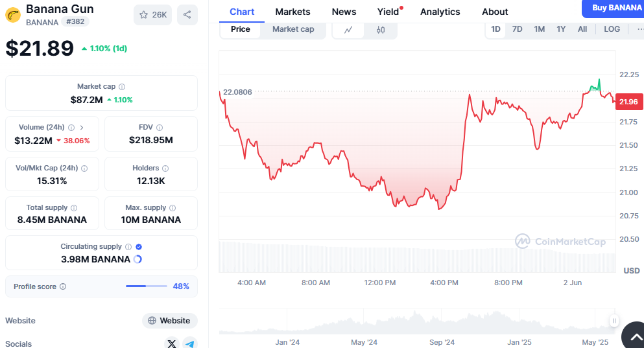Switch to line chart icon
Viewport: 644px width, 348px height.
[348, 29]
